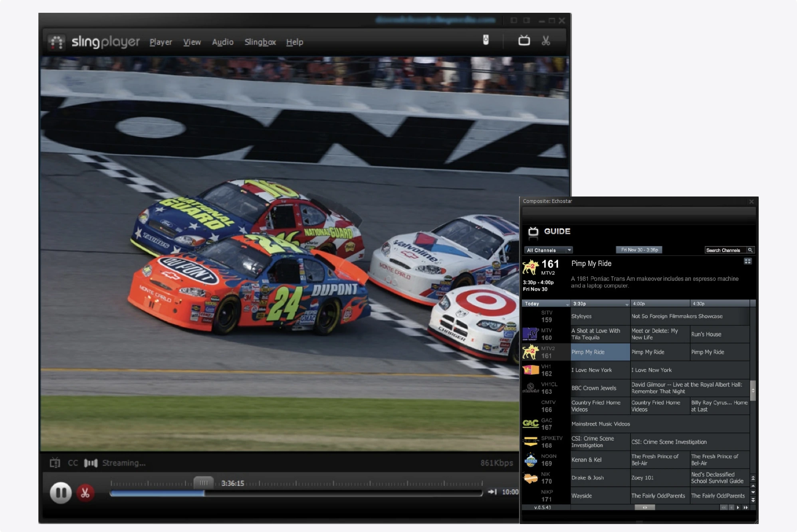Select Mainstreet Music Videos

(660, 424)
